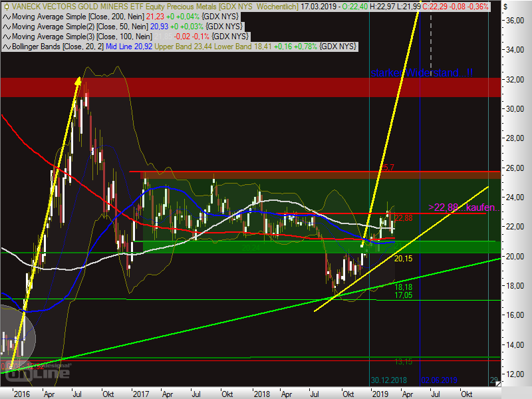Click the 30.12.2018 vertical line date label
This screenshot has height=399, width=532.
(x=389, y=380)
